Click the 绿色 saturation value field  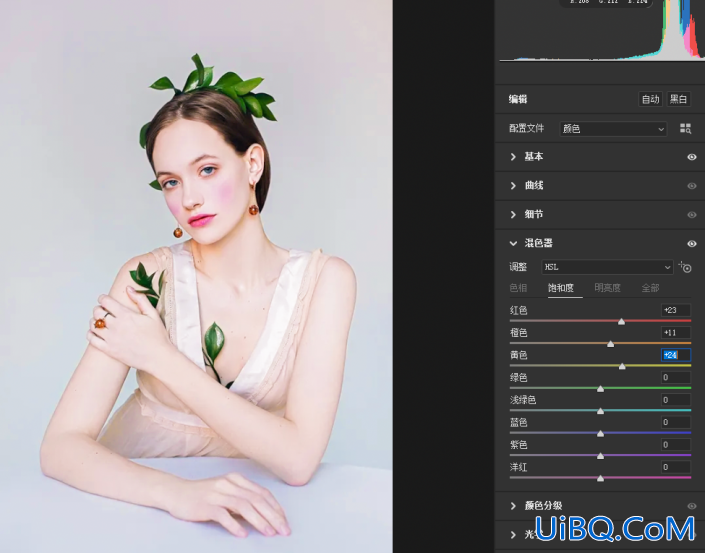(x=676, y=378)
